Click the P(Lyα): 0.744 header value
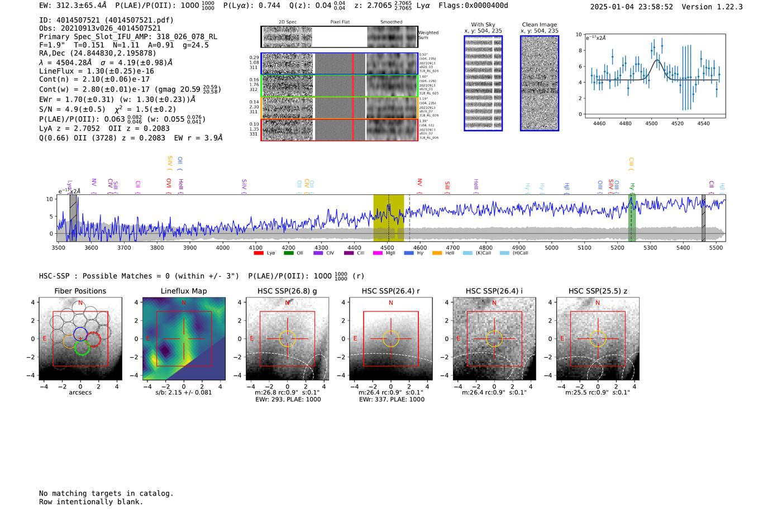The width and height of the screenshot is (782, 532). (252, 6)
